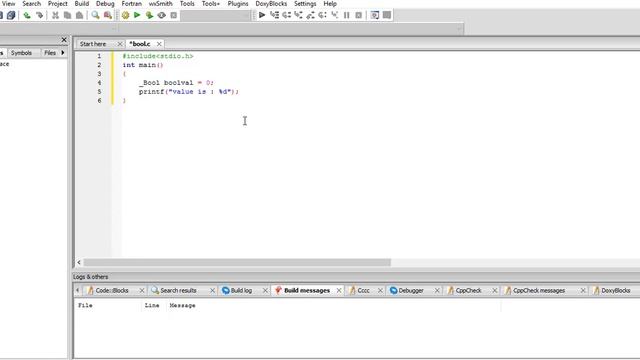The width and height of the screenshot is (640, 360).
Task: Open the DoxyBlocks log tab
Action: tap(616, 290)
